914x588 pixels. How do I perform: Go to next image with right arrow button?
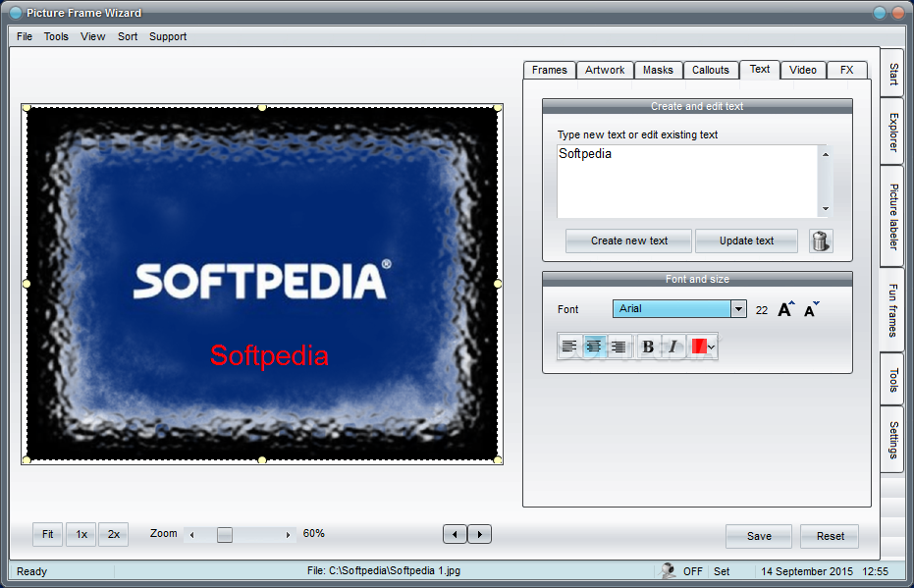pos(480,534)
